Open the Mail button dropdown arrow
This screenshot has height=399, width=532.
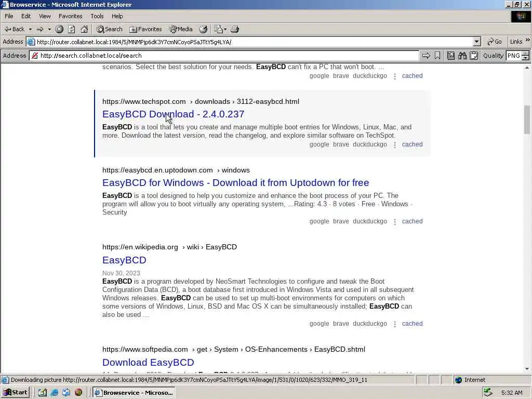click(x=225, y=29)
